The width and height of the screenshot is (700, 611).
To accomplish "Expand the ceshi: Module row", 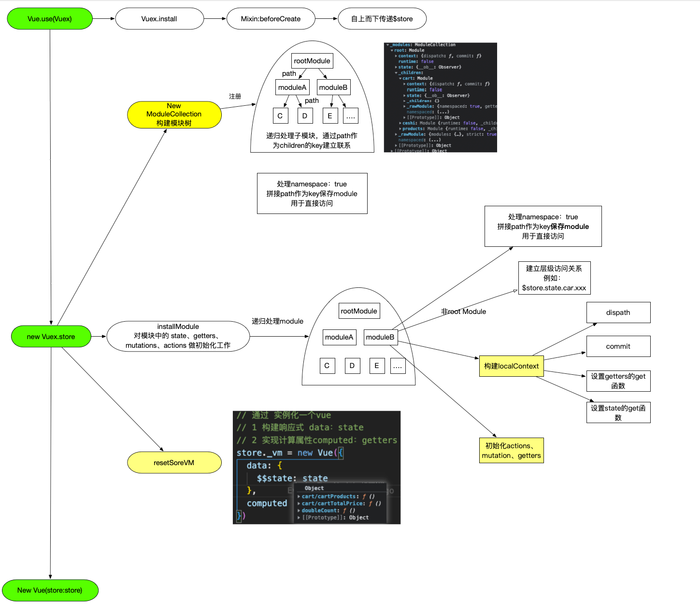I will pyautogui.click(x=400, y=123).
